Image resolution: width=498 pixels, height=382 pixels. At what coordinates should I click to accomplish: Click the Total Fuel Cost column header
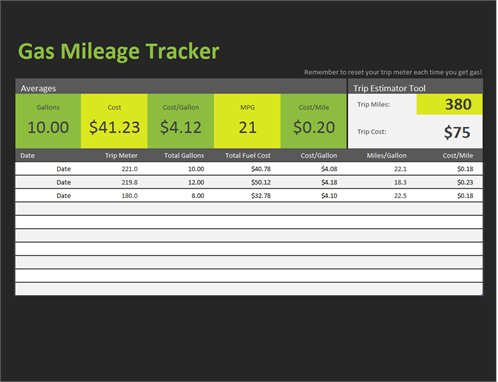click(x=248, y=155)
